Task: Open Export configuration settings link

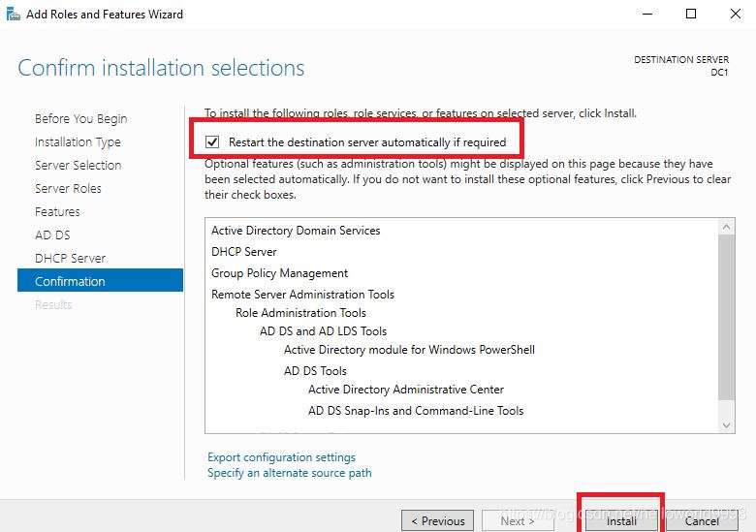Action: [281, 457]
